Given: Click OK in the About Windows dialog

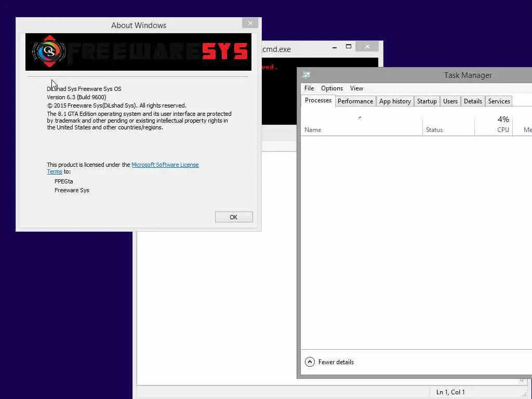Looking at the screenshot, I should pyautogui.click(x=234, y=217).
